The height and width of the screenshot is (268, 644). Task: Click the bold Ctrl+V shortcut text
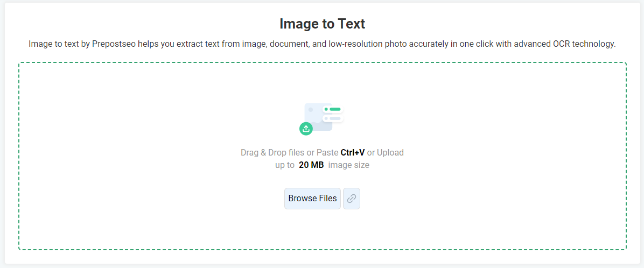[352, 153]
